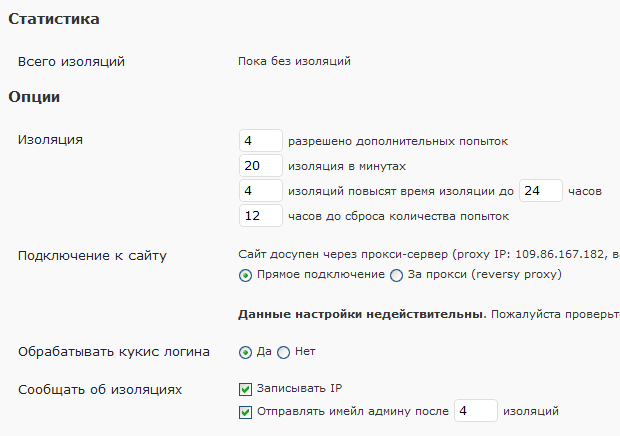Select 'Прямое подключение' radio button
620x436 pixels.
245,275
